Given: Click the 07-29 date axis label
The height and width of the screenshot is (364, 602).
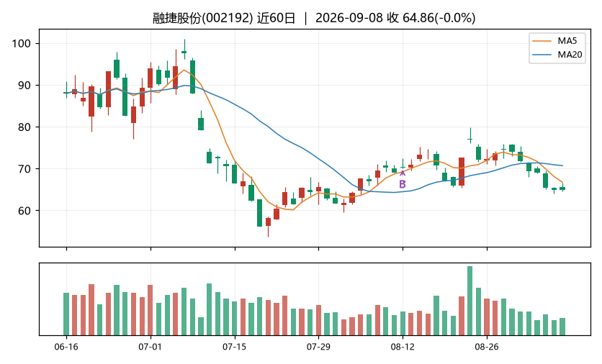Looking at the screenshot, I should point(318,347).
